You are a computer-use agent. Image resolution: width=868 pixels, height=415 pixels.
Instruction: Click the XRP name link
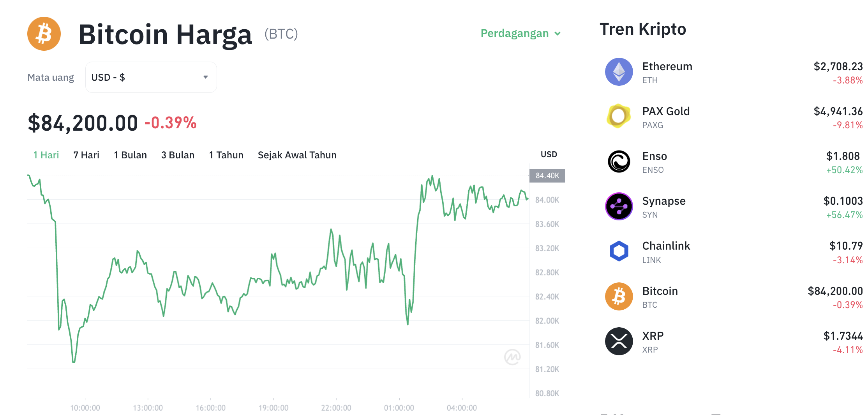point(653,335)
